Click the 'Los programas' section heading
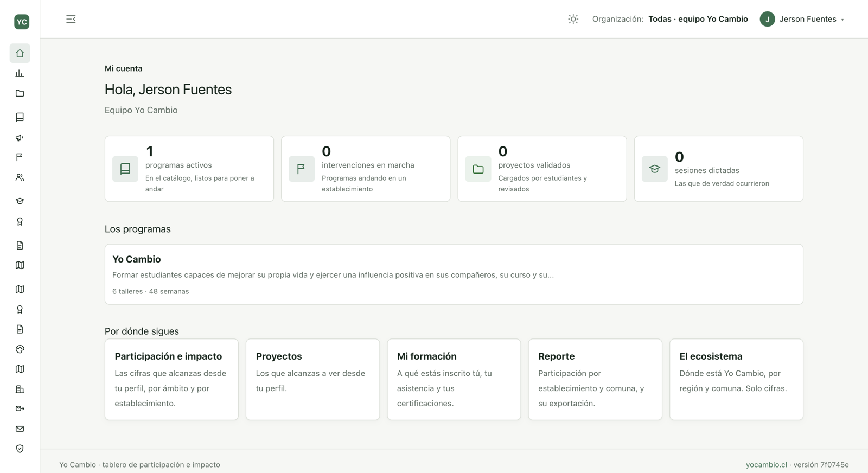This screenshot has height=473, width=868. pyautogui.click(x=138, y=229)
